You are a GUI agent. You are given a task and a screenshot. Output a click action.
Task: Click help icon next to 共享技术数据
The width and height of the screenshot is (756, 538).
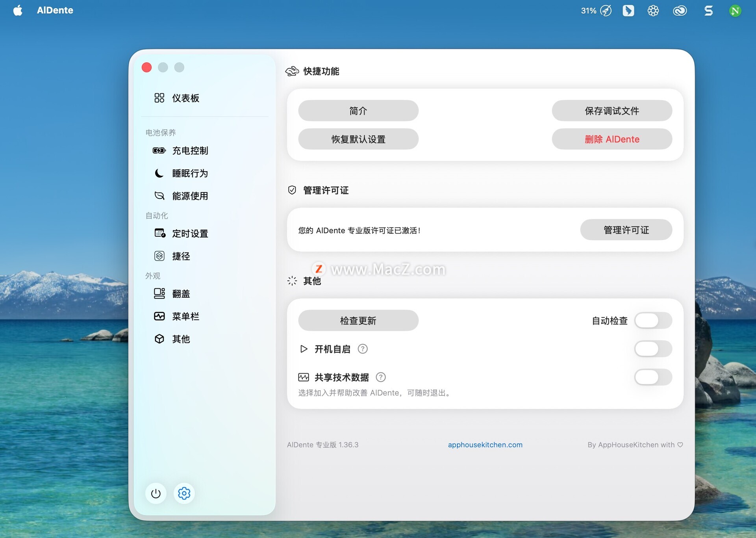pyautogui.click(x=380, y=377)
